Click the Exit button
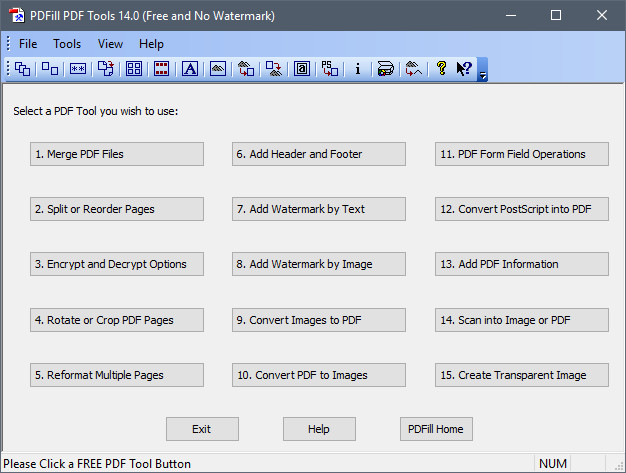This screenshot has width=626, height=473. pyautogui.click(x=202, y=429)
